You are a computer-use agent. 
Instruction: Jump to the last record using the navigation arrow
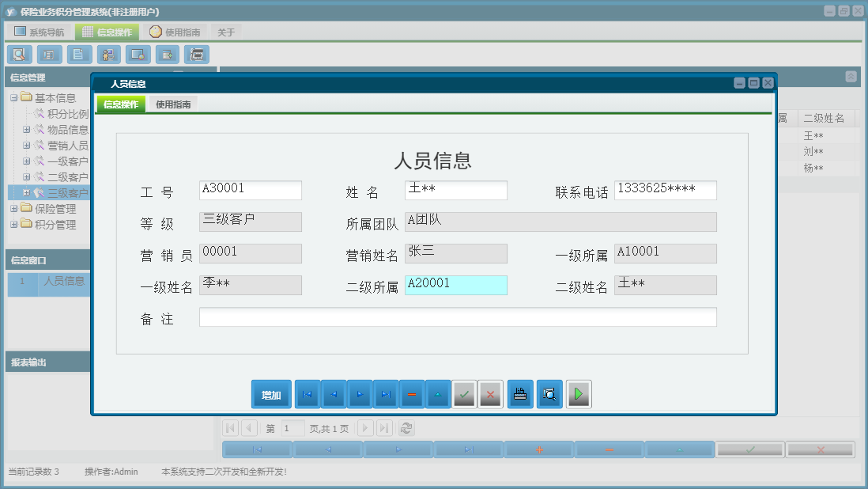coord(386,393)
